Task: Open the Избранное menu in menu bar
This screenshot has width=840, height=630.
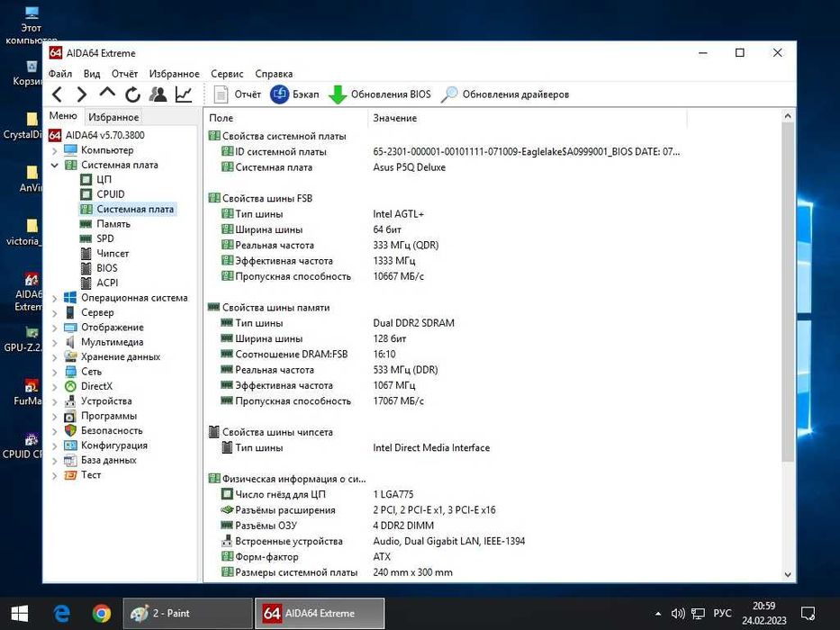Action: (174, 74)
